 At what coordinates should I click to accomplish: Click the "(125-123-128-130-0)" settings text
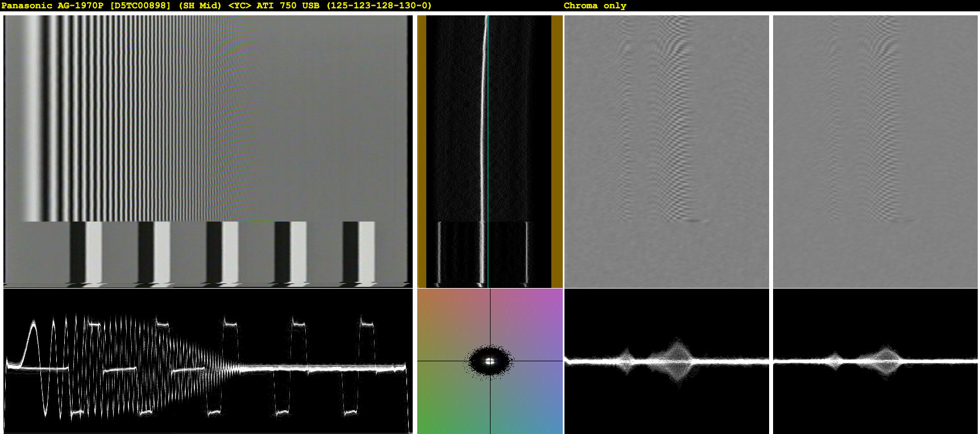(x=379, y=6)
